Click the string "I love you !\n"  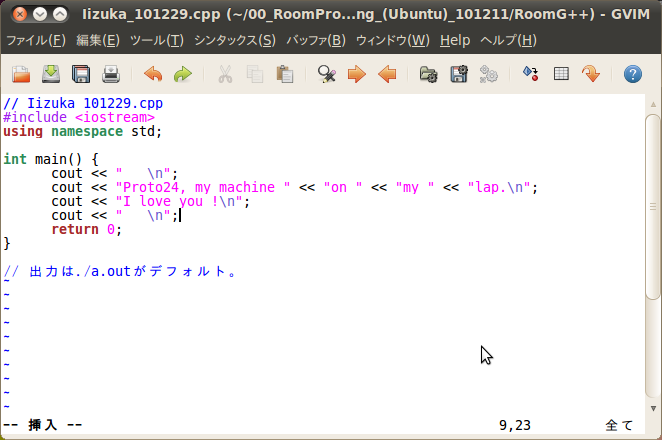[179, 201]
